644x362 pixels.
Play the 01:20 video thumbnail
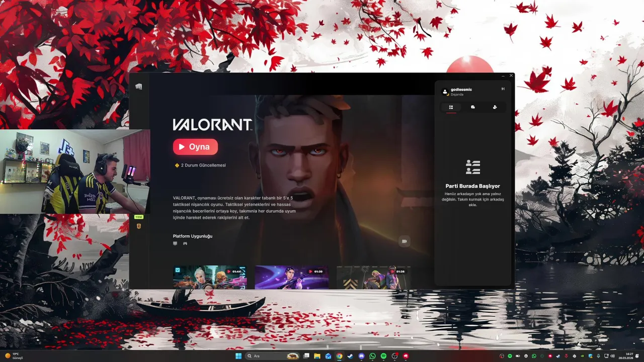tap(292, 277)
